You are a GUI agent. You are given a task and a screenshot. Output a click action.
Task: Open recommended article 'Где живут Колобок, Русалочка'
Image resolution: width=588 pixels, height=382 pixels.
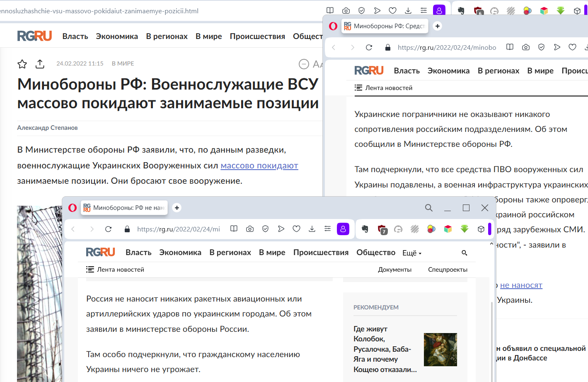pyautogui.click(x=385, y=349)
